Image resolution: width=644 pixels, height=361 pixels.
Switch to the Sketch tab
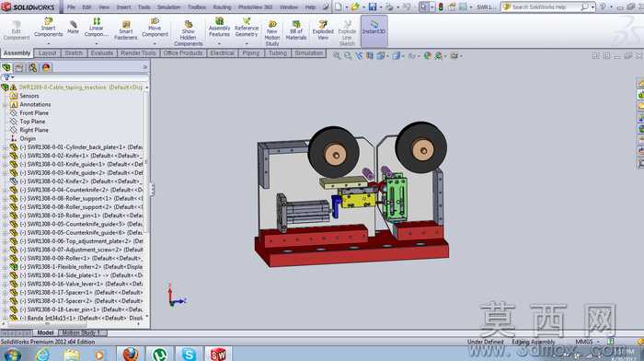coord(74,53)
